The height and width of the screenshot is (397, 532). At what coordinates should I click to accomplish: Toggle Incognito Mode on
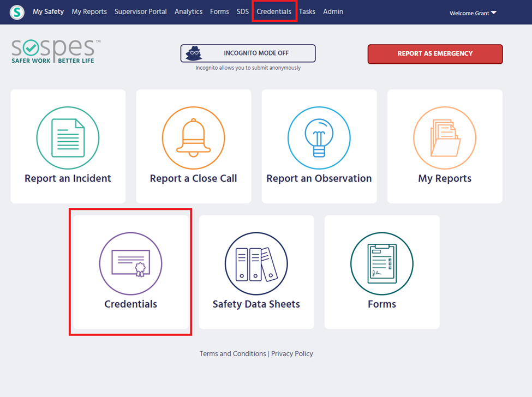pyautogui.click(x=248, y=53)
